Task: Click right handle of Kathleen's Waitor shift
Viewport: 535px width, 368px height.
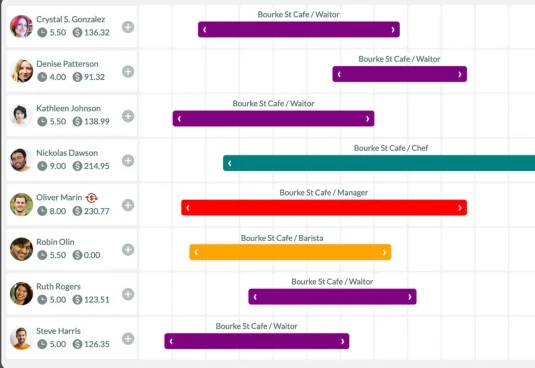Action: (367, 119)
